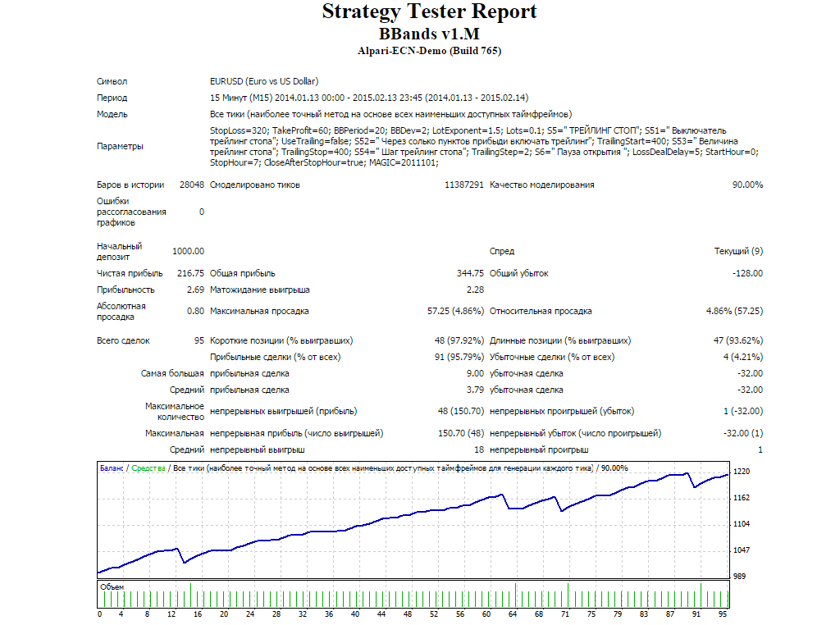840x625 pixels.
Task: Click the "Объем" volume panel label
Action: 112,587
